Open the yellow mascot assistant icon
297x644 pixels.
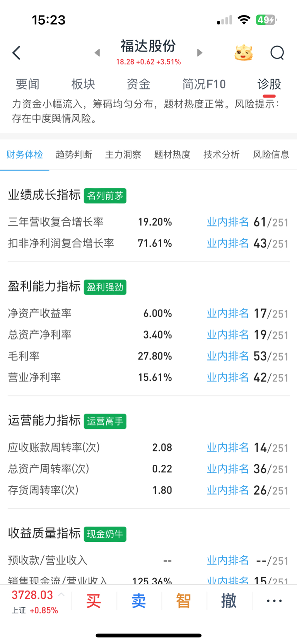(244, 53)
